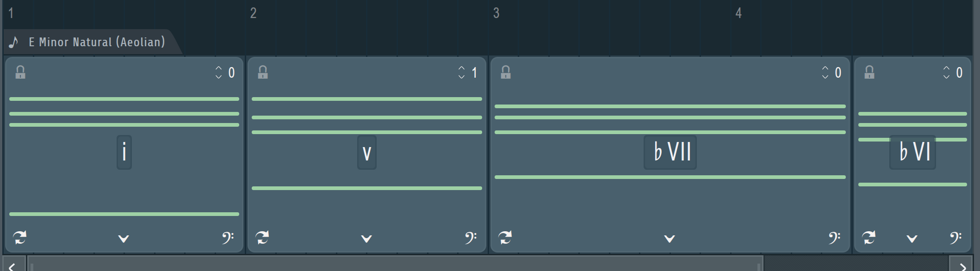Open the chevron menu under the bVII chord
This screenshot has width=980, height=271.
pyautogui.click(x=670, y=239)
